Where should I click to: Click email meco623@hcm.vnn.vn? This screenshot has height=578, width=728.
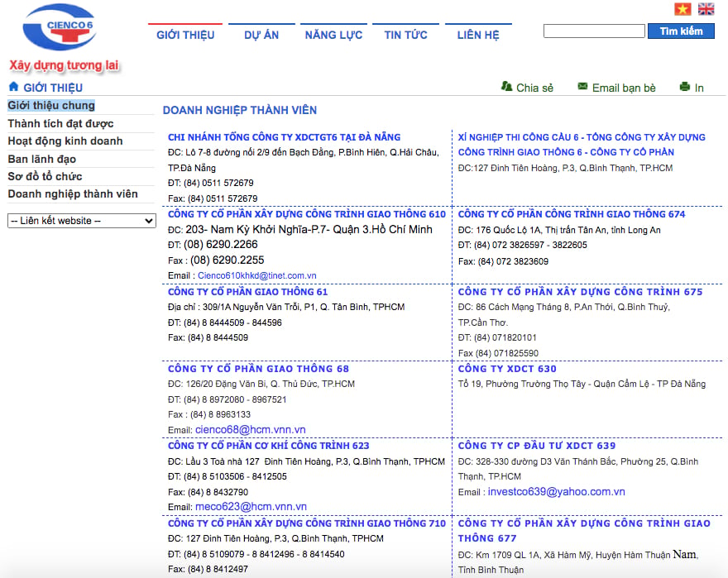click(x=251, y=507)
